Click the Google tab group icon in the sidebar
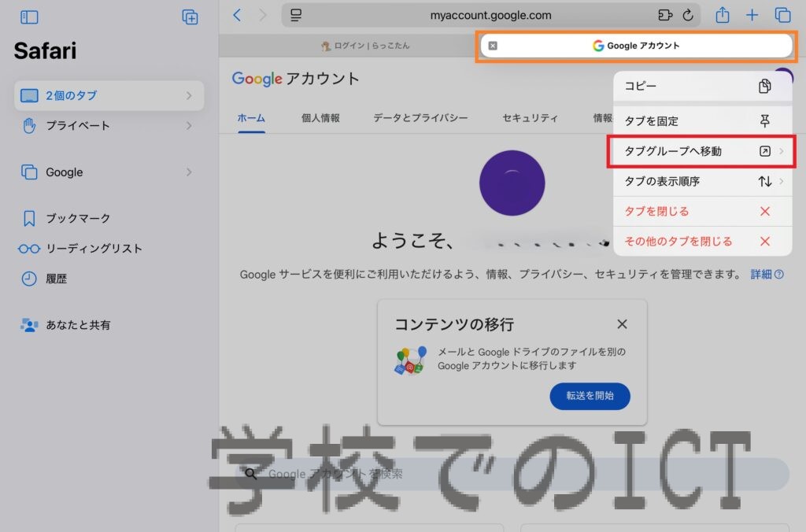Screen dimensions: 806x532 click(29, 172)
